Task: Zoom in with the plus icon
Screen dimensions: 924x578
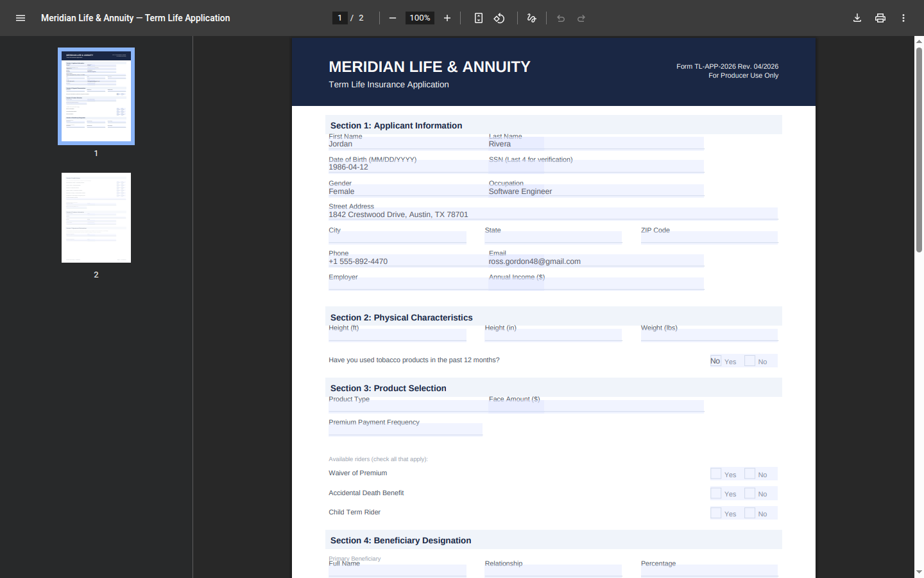Action: 447,18
